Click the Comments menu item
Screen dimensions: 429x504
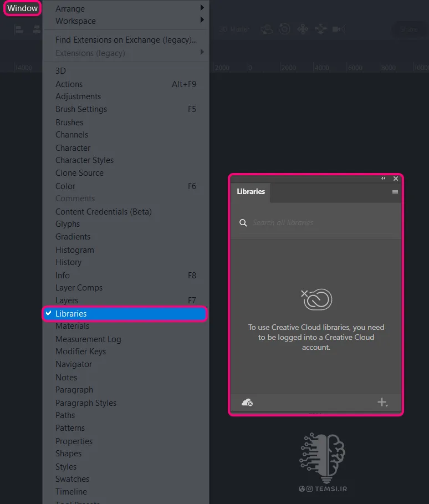(126, 198)
